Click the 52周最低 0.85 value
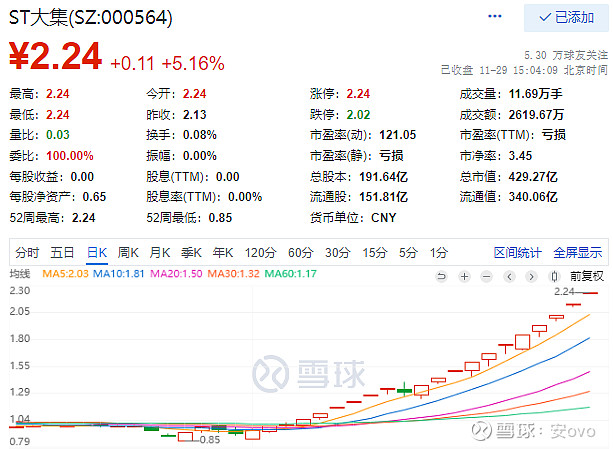The width and height of the screenshot is (613, 449). click(x=220, y=218)
